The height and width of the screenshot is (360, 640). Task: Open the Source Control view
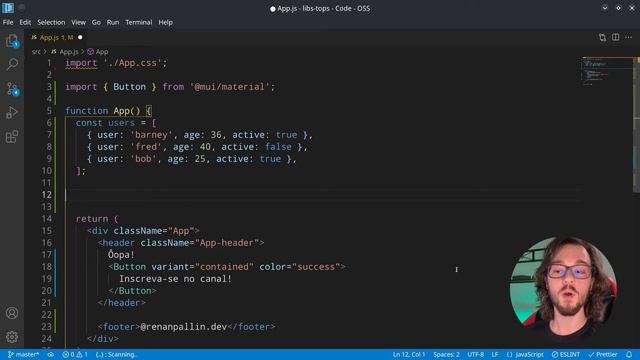(12, 89)
